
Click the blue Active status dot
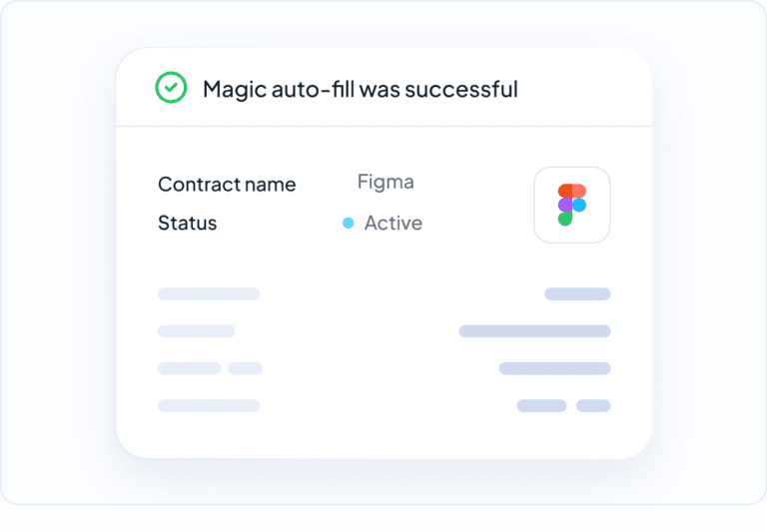click(348, 223)
